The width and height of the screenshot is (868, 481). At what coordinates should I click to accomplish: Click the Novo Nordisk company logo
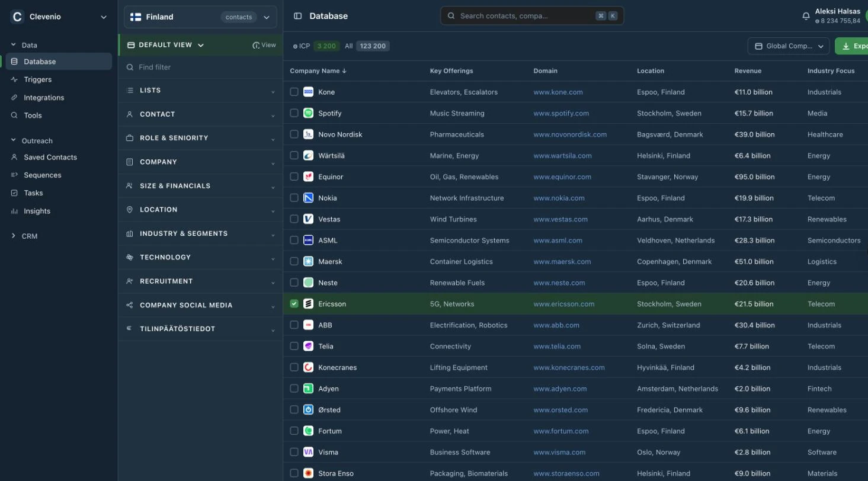pos(308,134)
